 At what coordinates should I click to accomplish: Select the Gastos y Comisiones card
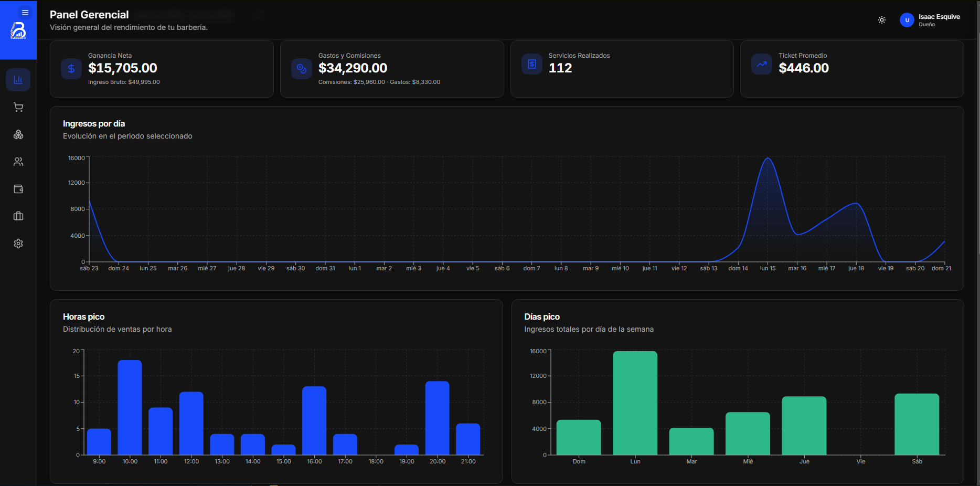392,69
